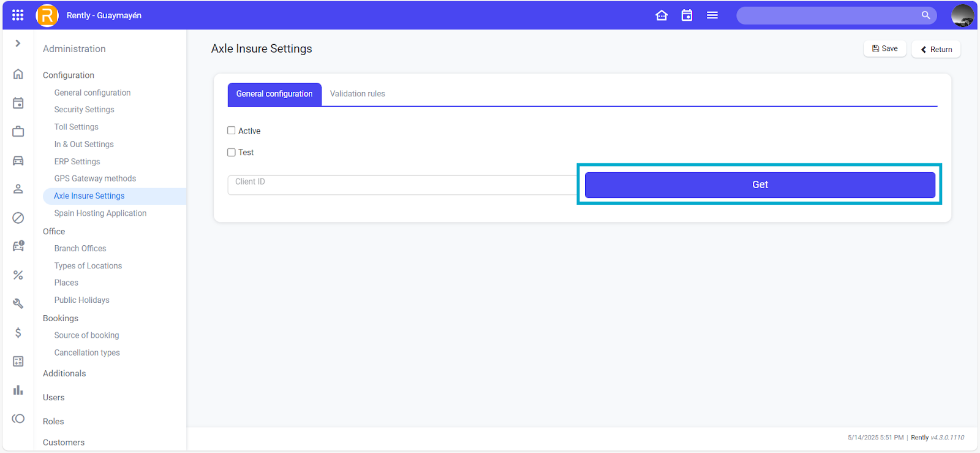Open GPS Gateway methods settings
This screenshot has height=453, width=980.
coord(95,178)
